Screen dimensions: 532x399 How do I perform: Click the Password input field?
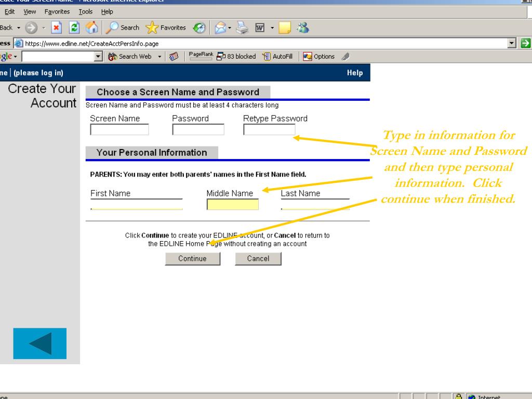click(198, 129)
